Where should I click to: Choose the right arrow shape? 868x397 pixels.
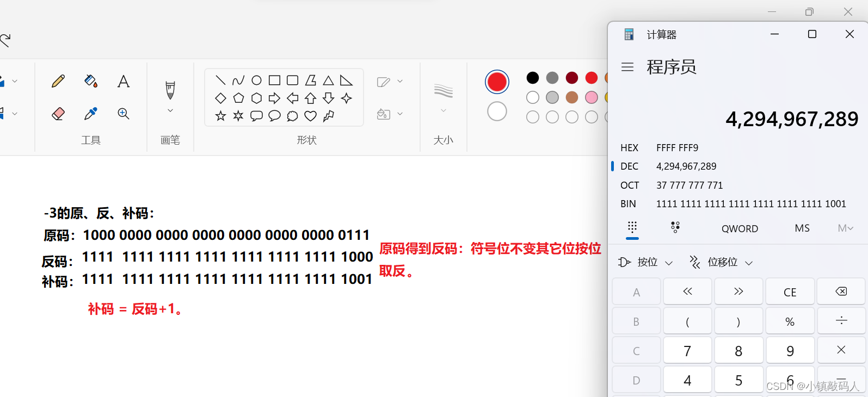pos(274,98)
